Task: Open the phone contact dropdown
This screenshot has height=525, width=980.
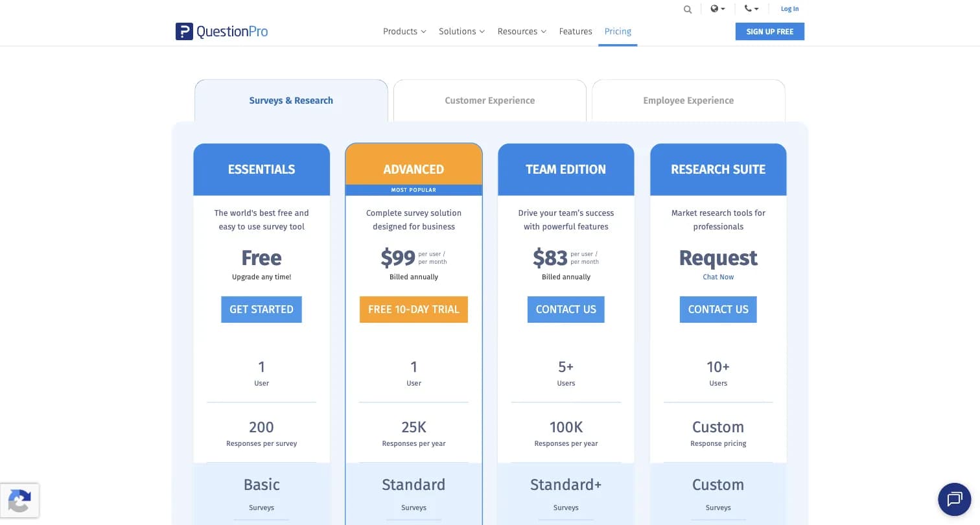Action: coord(752,8)
